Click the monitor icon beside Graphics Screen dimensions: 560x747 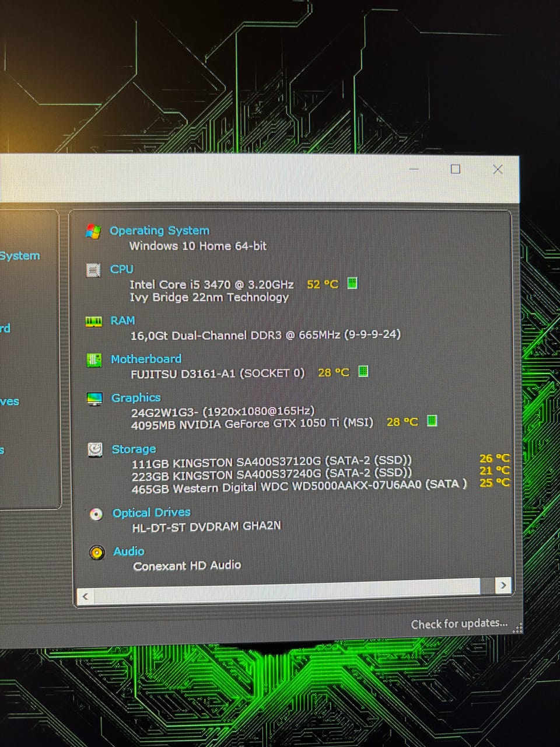[x=94, y=399]
